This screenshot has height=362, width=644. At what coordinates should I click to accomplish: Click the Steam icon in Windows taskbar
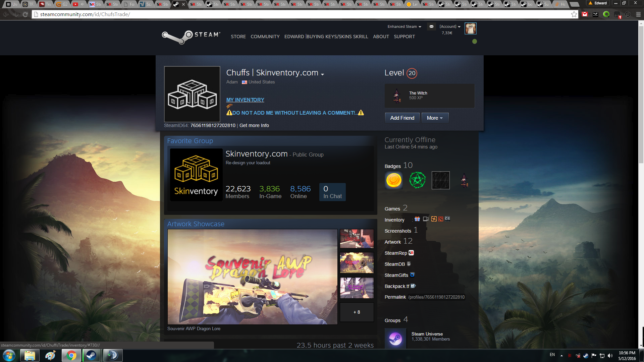pyautogui.click(x=91, y=355)
